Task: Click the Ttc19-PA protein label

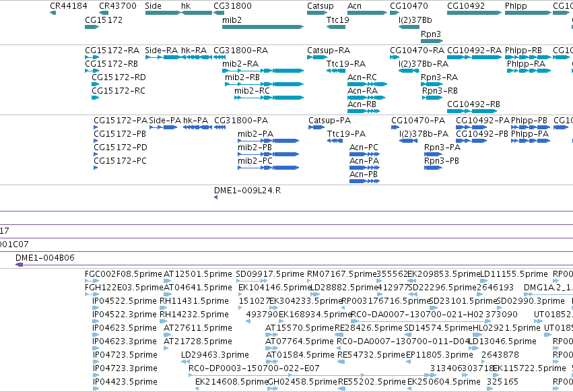Action: point(347,134)
